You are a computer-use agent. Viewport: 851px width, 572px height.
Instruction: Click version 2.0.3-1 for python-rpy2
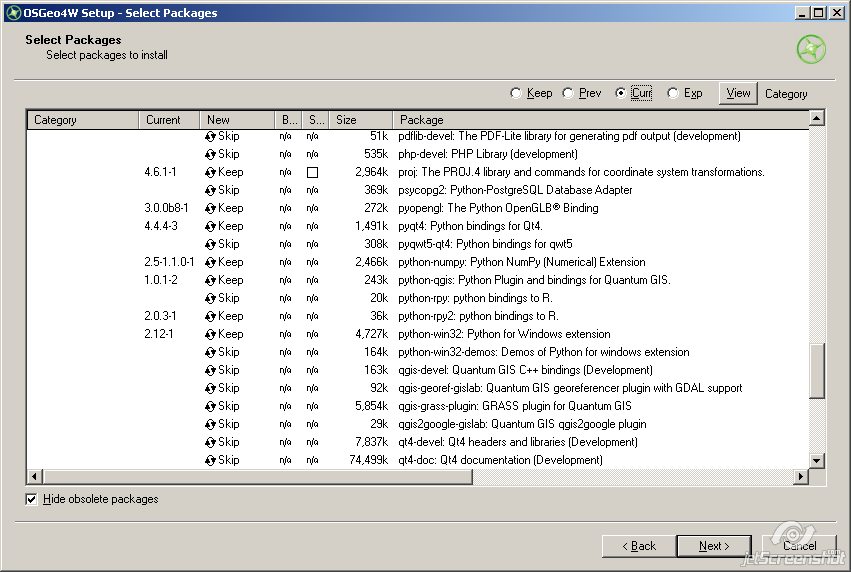[160, 316]
